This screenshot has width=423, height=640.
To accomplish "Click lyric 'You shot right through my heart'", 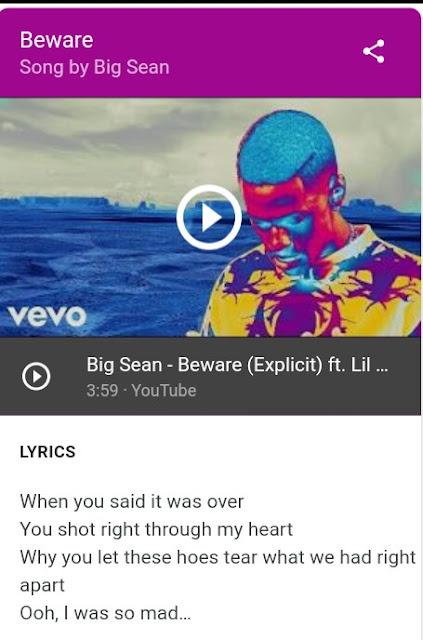I will tap(156, 529).
